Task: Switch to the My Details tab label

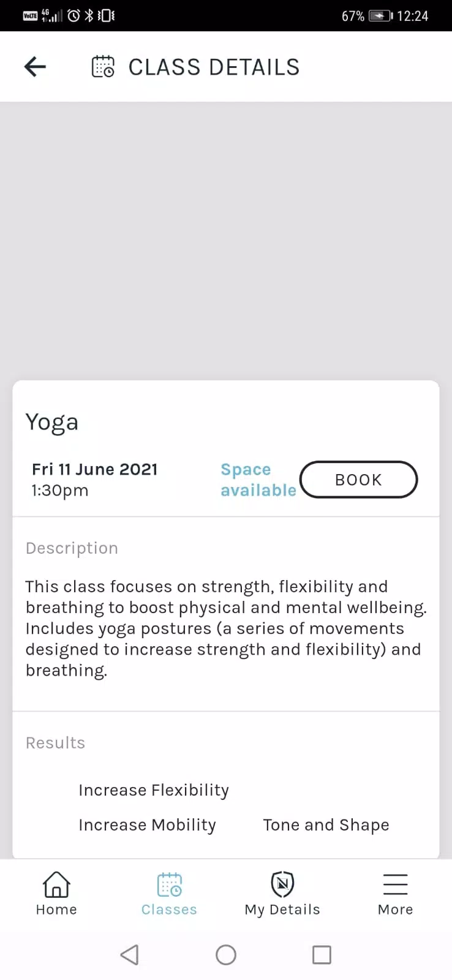Action: [x=282, y=910]
